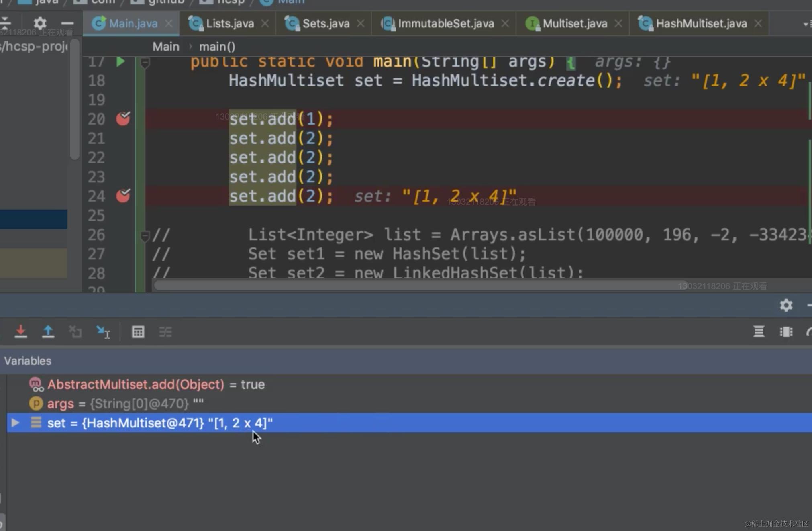The width and height of the screenshot is (812, 531).
Task: Switch to the HashMultiset.java tab
Action: point(701,23)
